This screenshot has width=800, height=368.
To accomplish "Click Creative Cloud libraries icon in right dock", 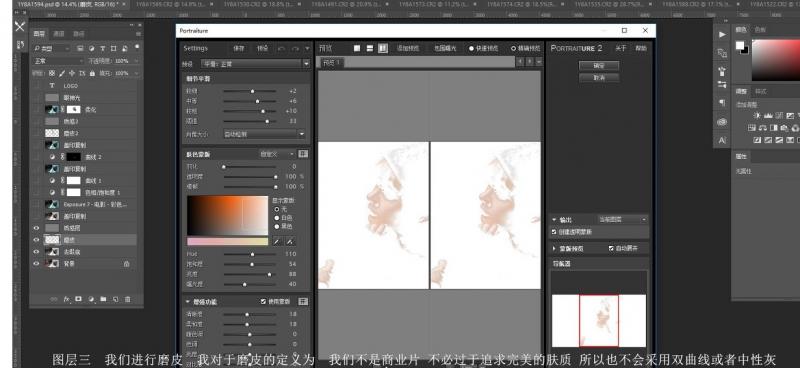I will point(721,122).
